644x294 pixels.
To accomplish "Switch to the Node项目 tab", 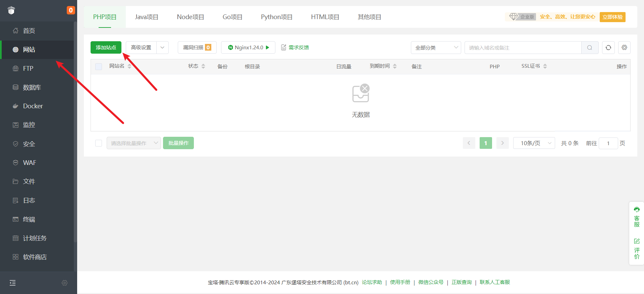I will [191, 17].
